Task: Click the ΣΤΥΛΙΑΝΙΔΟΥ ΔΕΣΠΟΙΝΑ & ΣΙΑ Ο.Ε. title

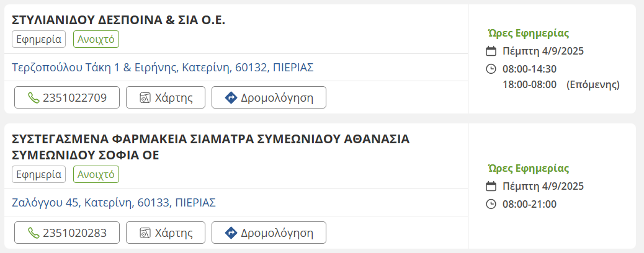Action: coord(119,20)
